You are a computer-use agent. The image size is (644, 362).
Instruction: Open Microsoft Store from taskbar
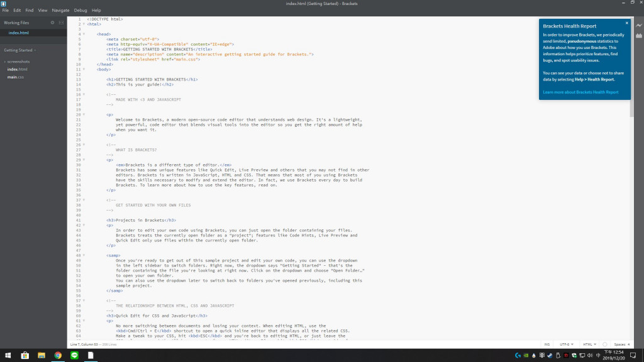coord(25,356)
